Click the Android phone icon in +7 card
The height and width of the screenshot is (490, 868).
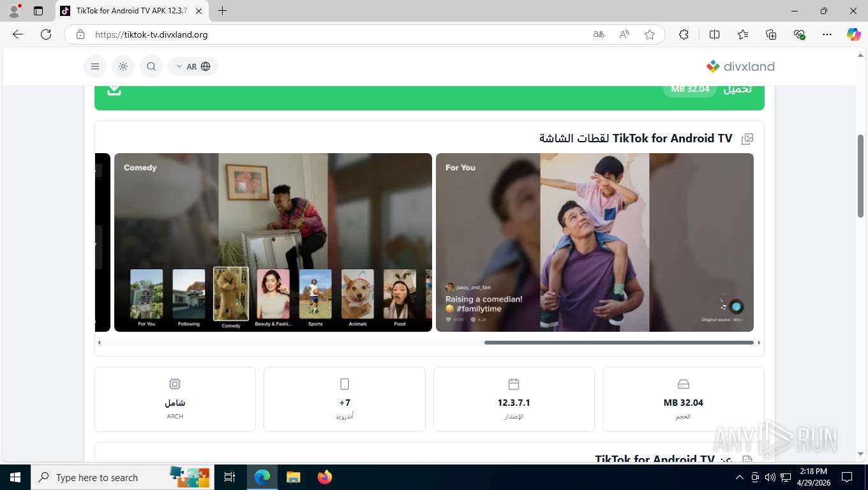click(345, 384)
